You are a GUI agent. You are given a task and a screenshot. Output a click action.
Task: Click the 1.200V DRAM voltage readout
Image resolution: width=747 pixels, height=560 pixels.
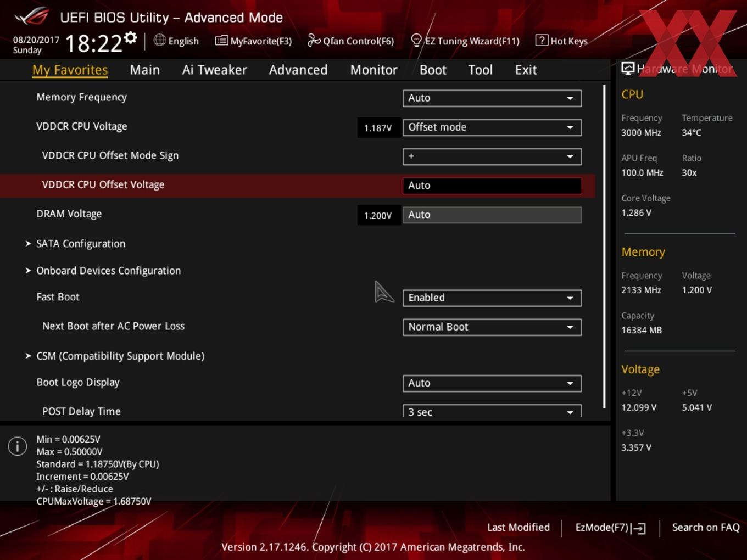pos(378,216)
